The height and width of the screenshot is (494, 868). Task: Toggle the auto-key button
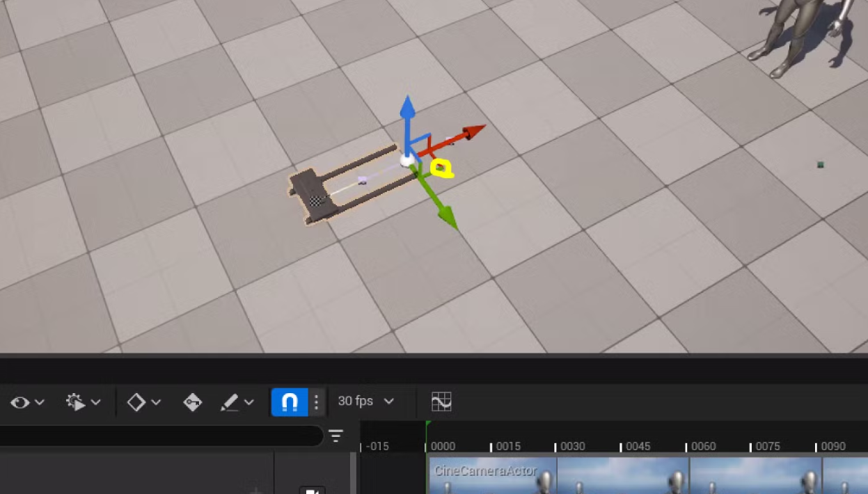tap(193, 402)
